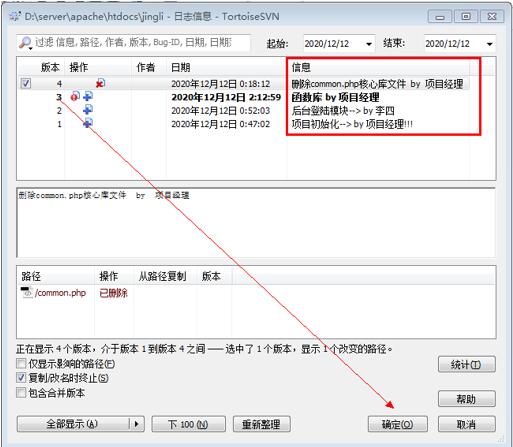Screen dimensions: 513x447
Task: Click the added-action icon on revision 2
Action: coord(88,110)
